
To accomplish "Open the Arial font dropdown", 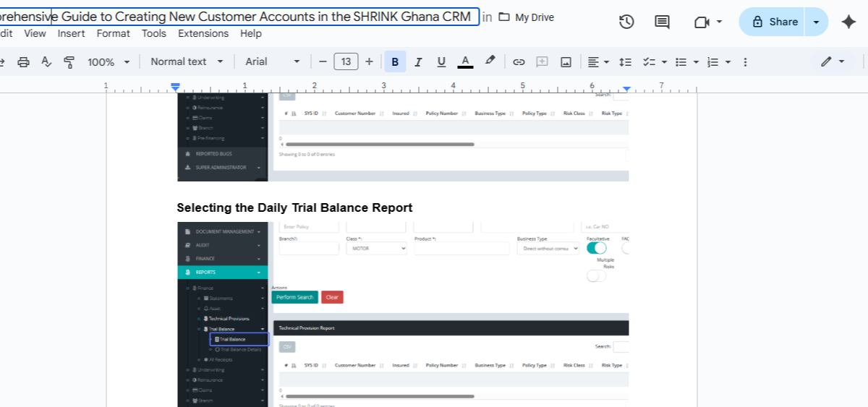I will tap(272, 62).
